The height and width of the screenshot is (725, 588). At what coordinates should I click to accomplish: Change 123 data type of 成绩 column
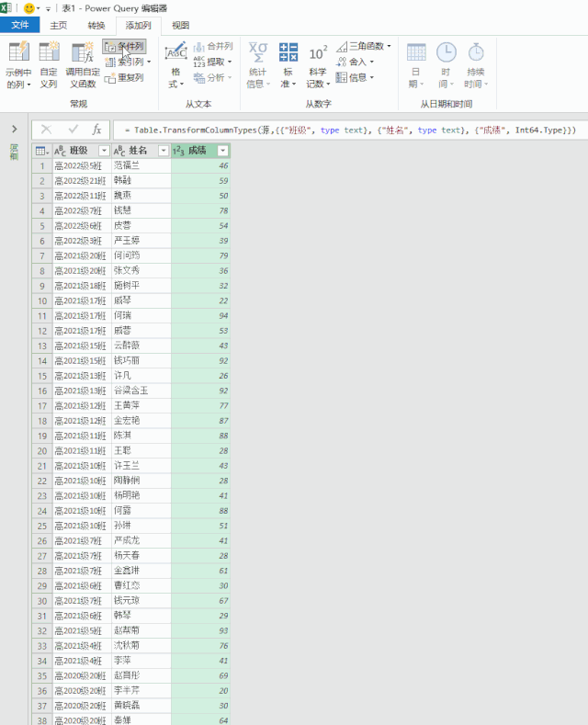pos(178,151)
